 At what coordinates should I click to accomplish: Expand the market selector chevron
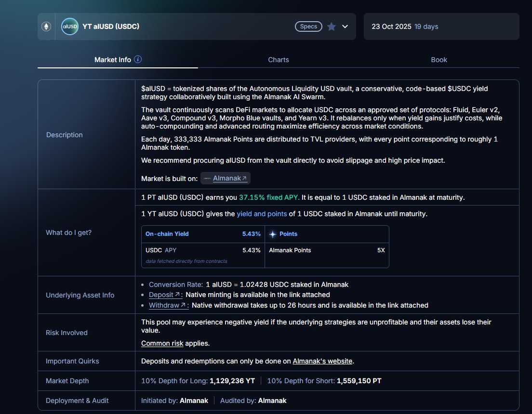point(345,26)
